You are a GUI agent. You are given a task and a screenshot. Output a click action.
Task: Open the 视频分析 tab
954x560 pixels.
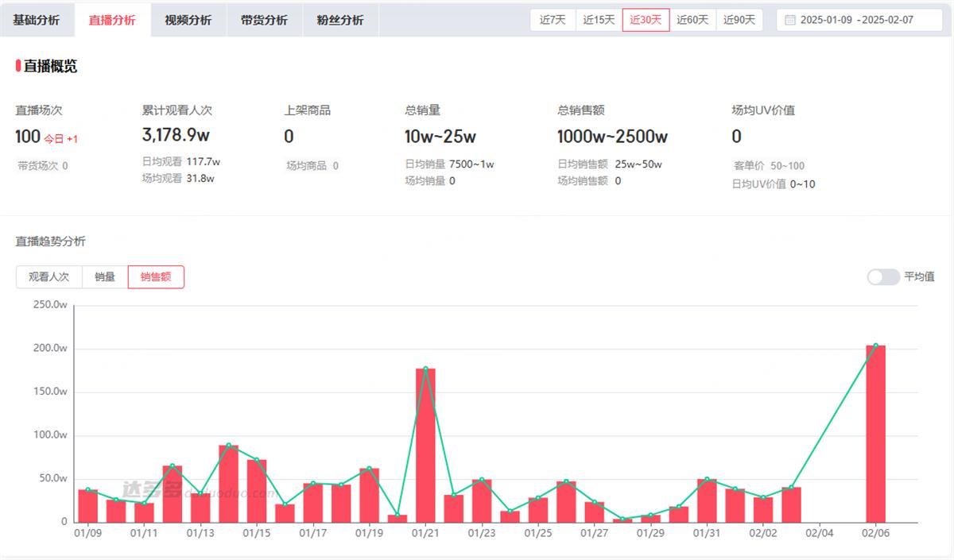click(188, 19)
